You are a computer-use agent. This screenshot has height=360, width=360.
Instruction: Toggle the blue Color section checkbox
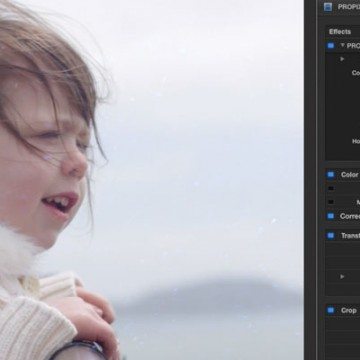(330, 175)
